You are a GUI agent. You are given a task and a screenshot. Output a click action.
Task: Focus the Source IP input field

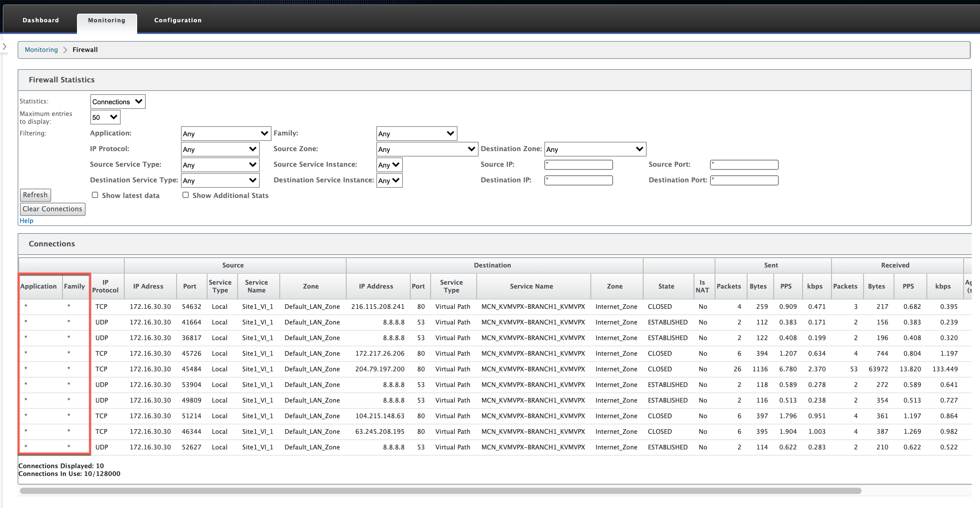(x=578, y=165)
